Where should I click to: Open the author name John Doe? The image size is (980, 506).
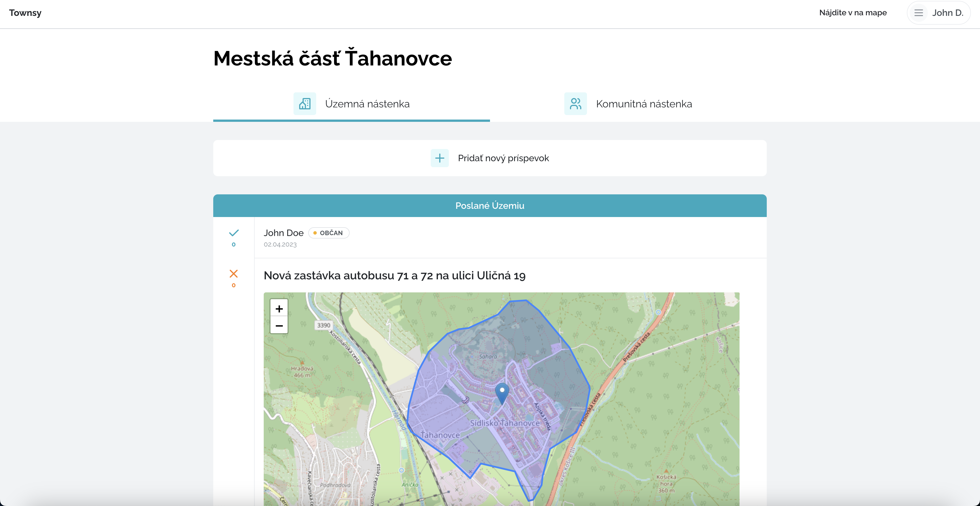pos(284,233)
